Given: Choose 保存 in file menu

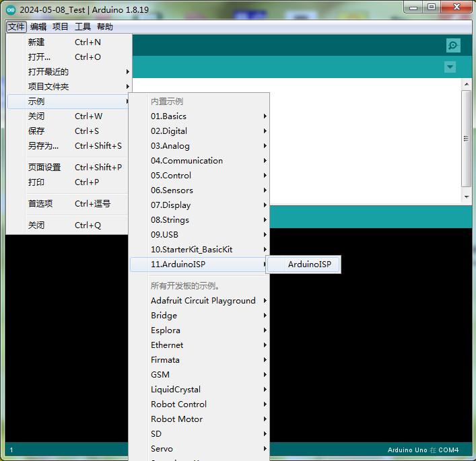Looking at the screenshot, I should (69, 131).
